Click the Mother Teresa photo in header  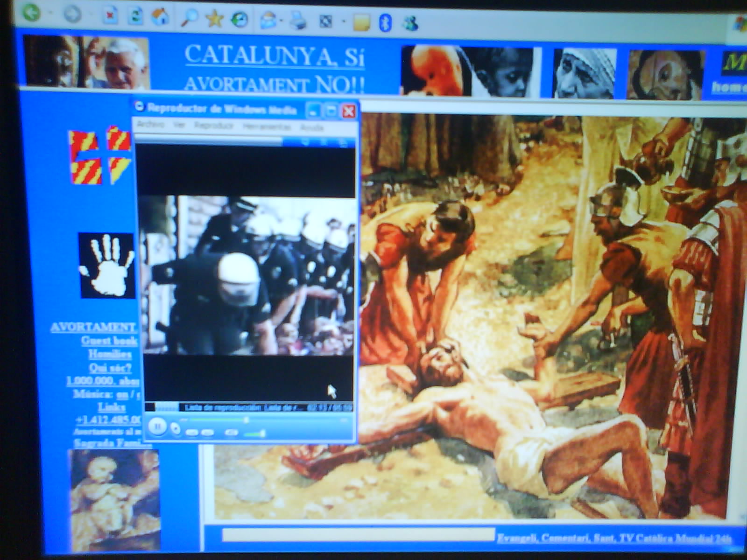tap(585, 73)
